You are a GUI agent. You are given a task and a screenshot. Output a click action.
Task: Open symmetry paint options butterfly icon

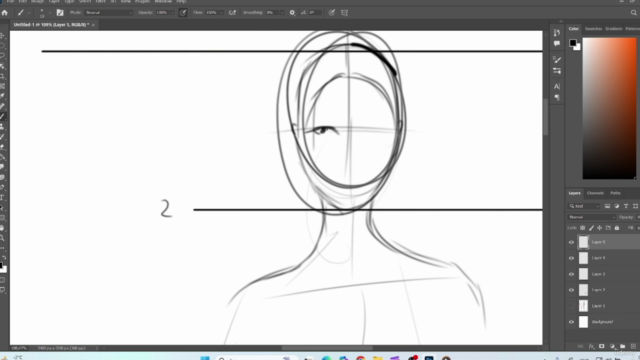[x=344, y=13]
